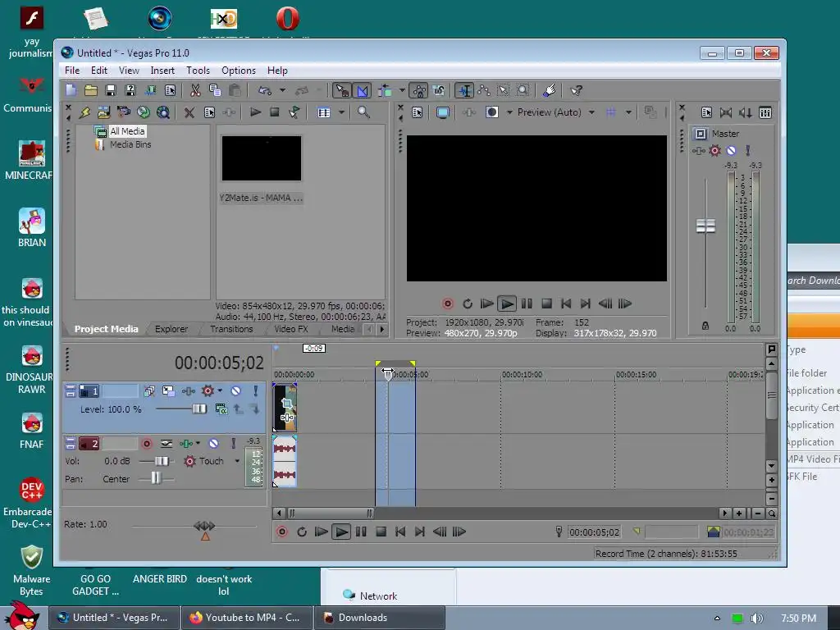Click Stop in the timeline transport bar
This screenshot has height=630, width=840.
381,532
